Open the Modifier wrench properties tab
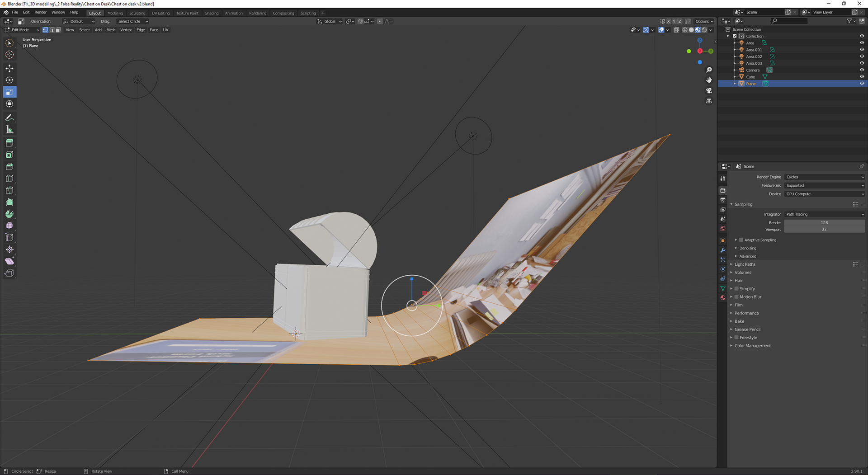 click(723, 250)
